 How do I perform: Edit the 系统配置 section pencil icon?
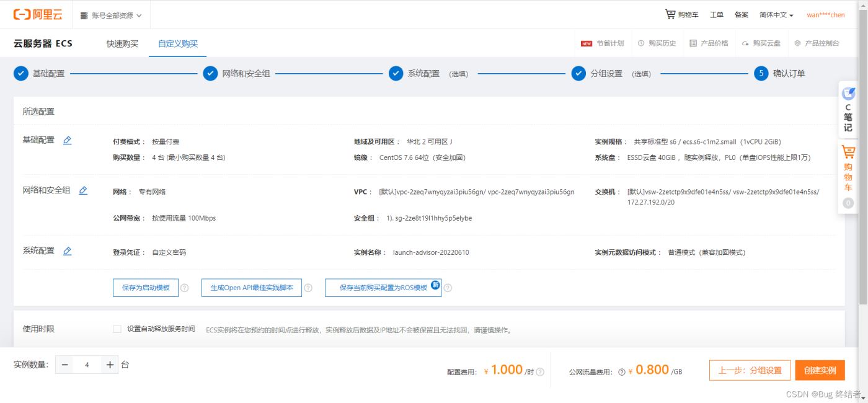tap(68, 251)
